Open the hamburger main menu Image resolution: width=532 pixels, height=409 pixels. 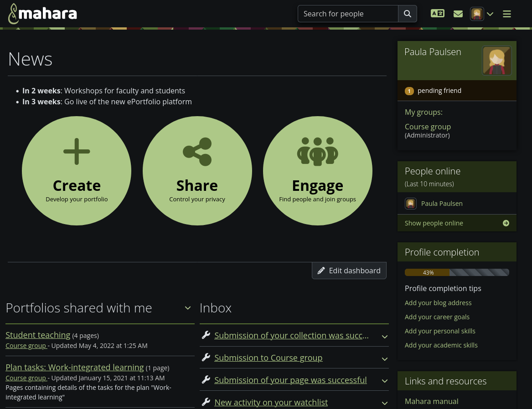506,14
